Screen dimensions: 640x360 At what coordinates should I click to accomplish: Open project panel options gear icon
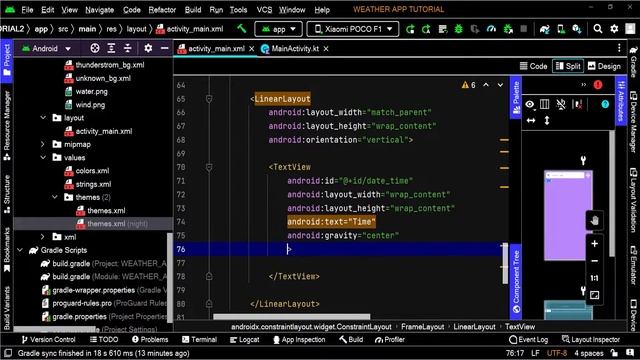(148, 49)
